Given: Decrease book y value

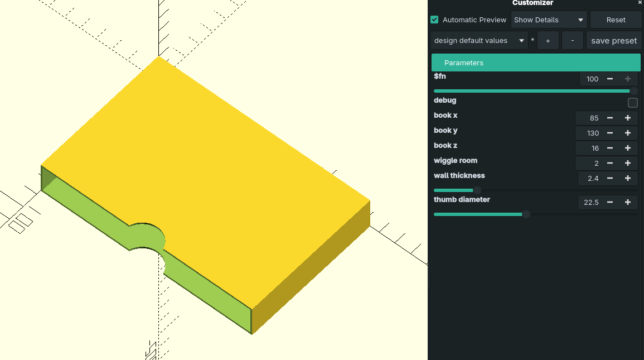Looking at the screenshot, I should [x=610, y=133].
